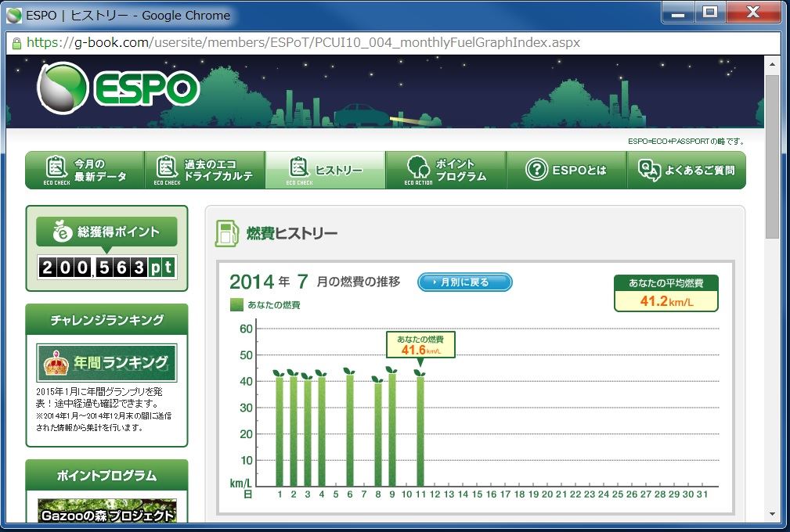Click the clipboard icon on 過去のエコドライブカルテ

pyautogui.click(x=166, y=167)
